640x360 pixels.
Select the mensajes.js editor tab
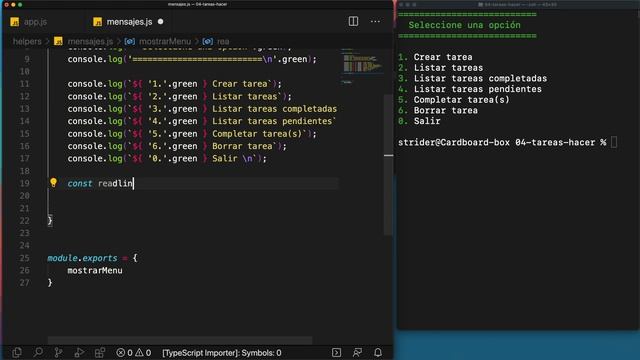point(128,22)
